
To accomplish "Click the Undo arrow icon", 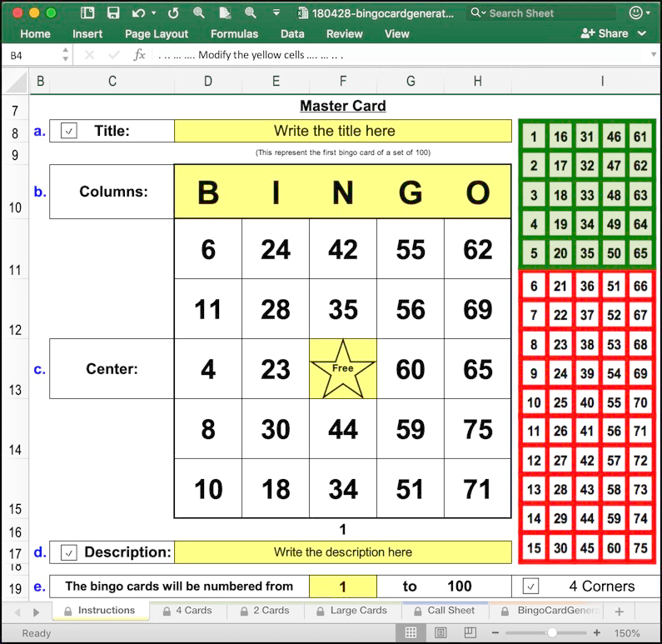I will click(x=138, y=13).
